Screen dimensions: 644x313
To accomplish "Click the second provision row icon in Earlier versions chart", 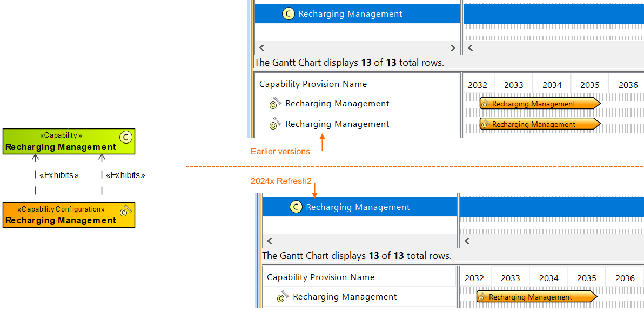I will tap(276, 124).
